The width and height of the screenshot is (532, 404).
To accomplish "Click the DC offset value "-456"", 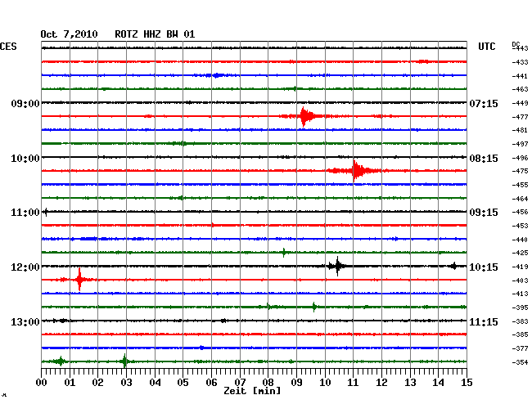I will [x=520, y=212].
